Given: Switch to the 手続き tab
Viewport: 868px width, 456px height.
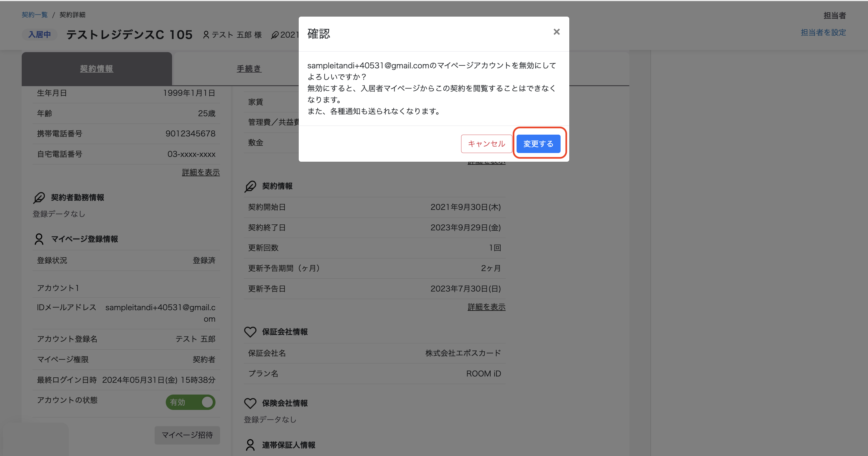Looking at the screenshot, I should [249, 69].
